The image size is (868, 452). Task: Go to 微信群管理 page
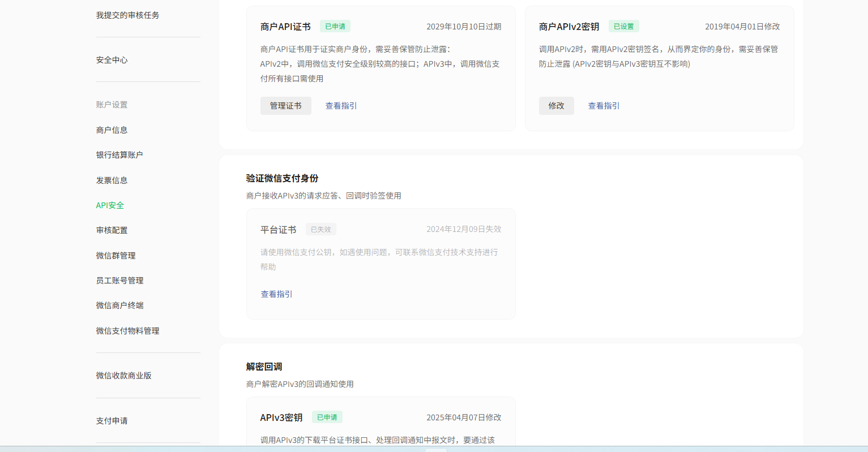pos(116,256)
